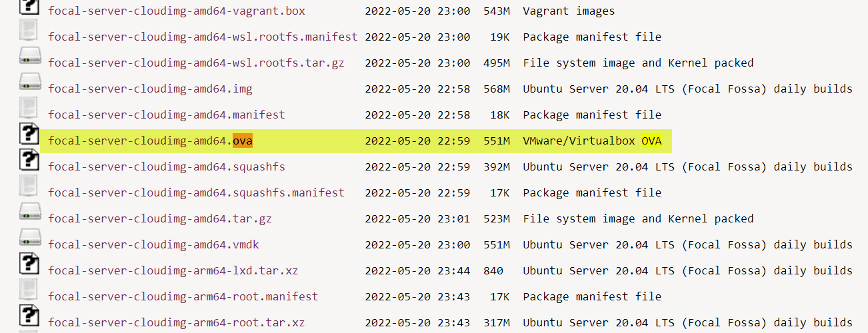
Task: Download focal-server-cloudimg-amd64.img
Action: coord(150,89)
